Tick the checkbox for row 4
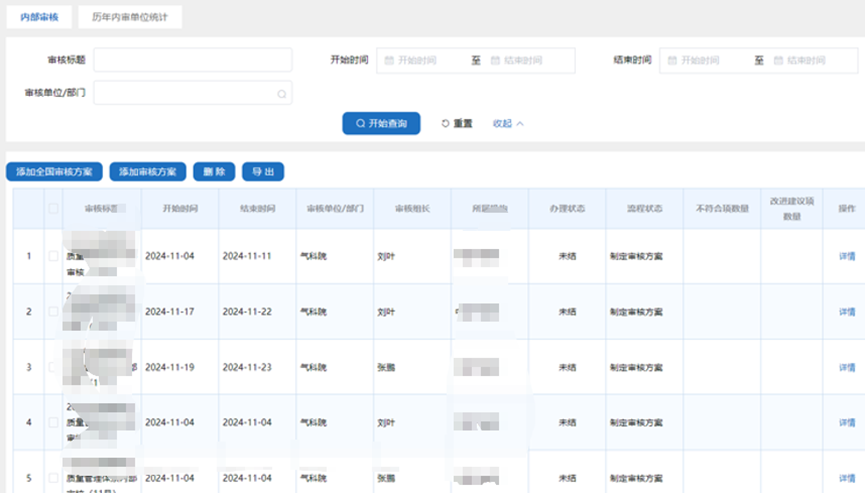This screenshot has width=865, height=493. [54, 422]
